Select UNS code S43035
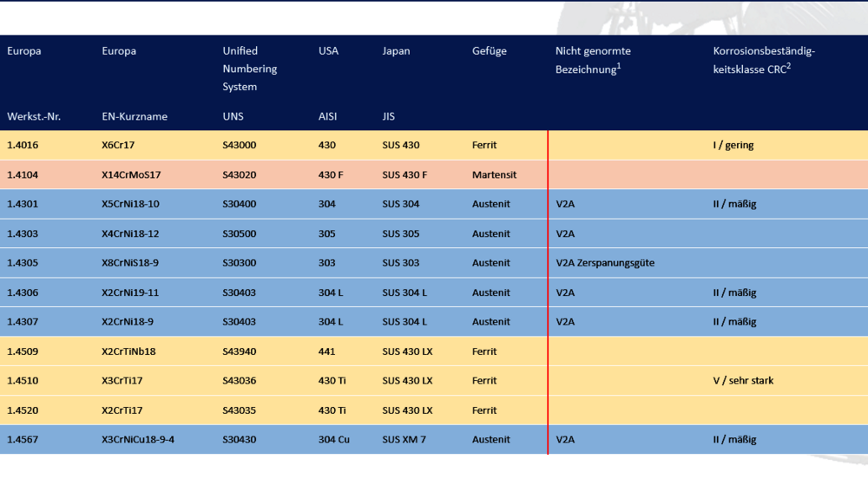Viewport: 868px width, 492px height. coord(240,410)
